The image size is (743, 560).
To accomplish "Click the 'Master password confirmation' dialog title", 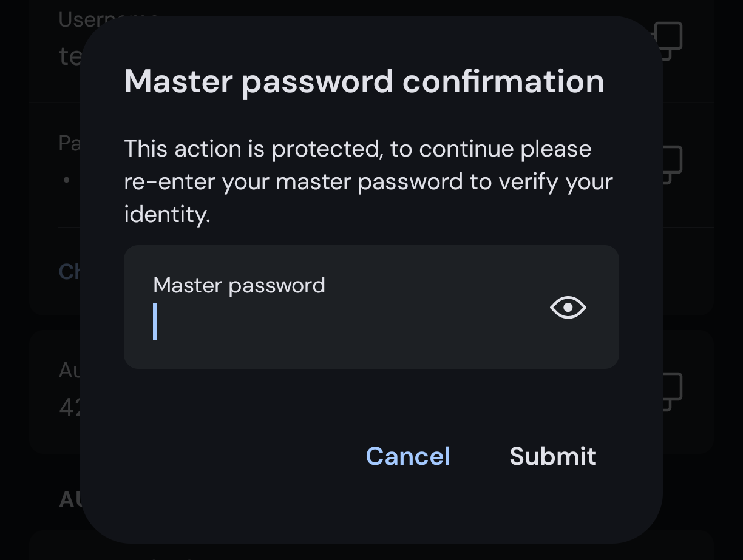I will coord(364,81).
